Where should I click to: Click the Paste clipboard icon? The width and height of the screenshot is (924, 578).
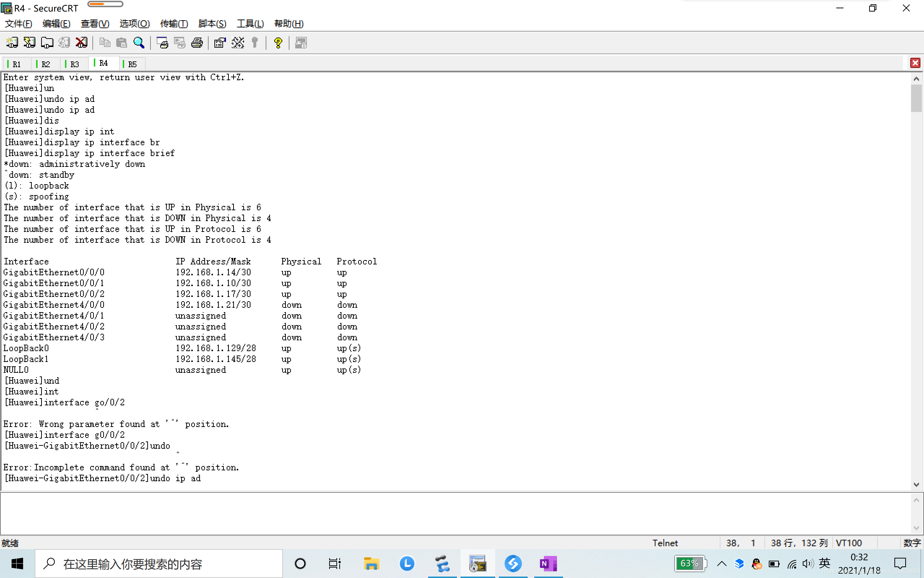[x=122, y=42]
